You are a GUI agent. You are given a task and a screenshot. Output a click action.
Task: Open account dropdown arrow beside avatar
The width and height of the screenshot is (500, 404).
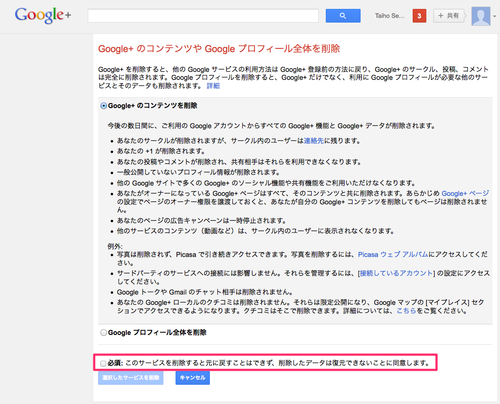(x=495, y=16)
